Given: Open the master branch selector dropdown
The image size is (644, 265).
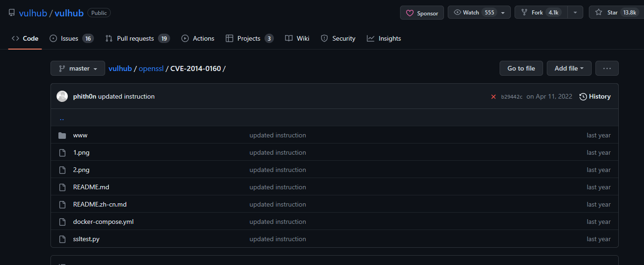Looking at the screenshot, I should [78, 68].
